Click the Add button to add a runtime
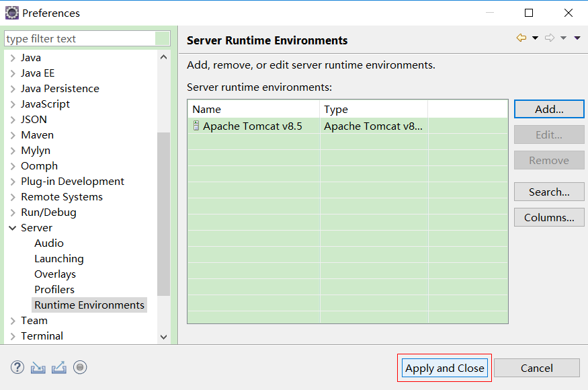Screen dimensions: 588x390 (549, 108)
